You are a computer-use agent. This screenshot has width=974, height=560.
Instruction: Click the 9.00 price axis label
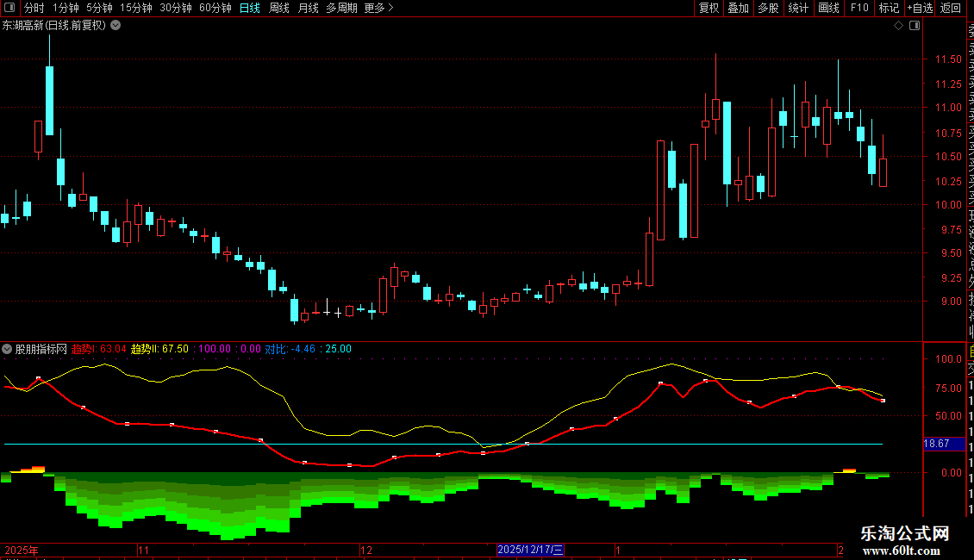tap(951, 302)
